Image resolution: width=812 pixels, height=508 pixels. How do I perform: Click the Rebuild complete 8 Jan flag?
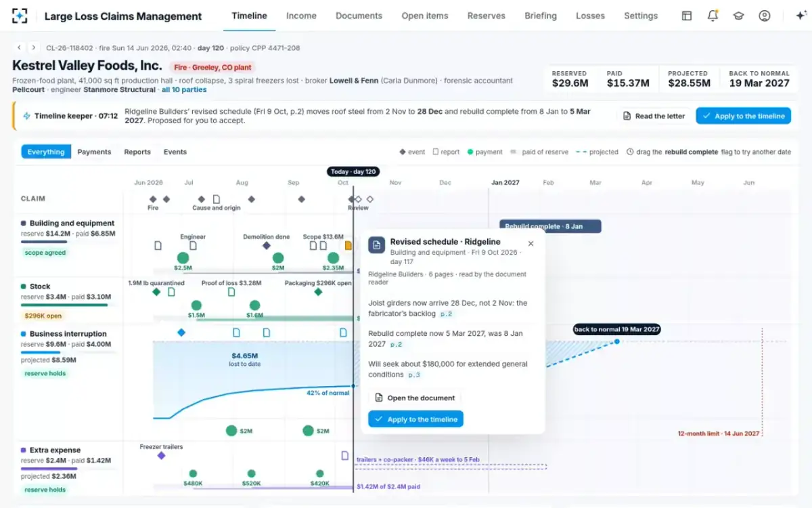click(x=550, y=226)
